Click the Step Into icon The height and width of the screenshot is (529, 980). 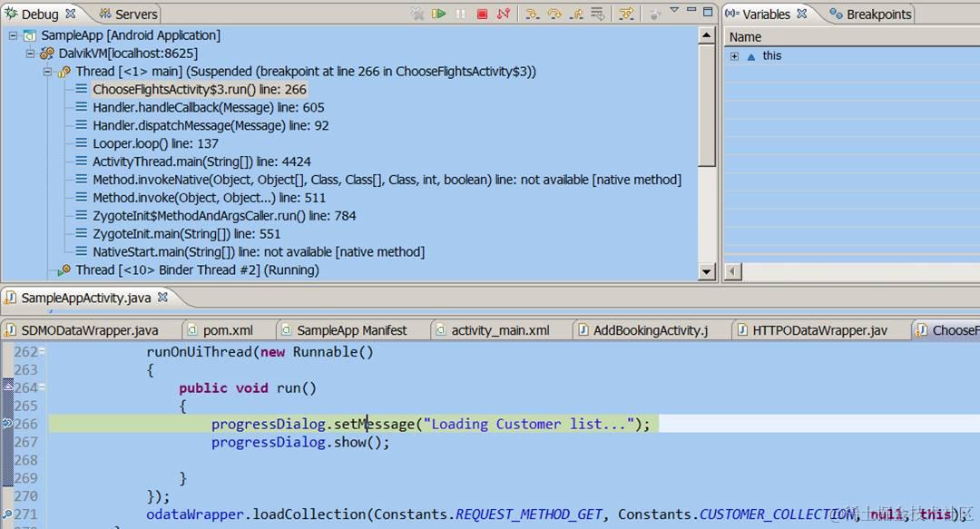pos(532,13)
